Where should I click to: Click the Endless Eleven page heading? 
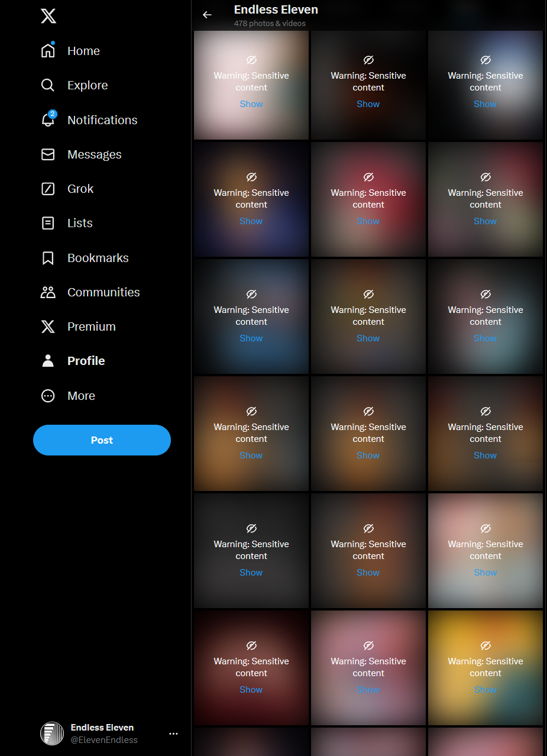click(x=276, y=9)
